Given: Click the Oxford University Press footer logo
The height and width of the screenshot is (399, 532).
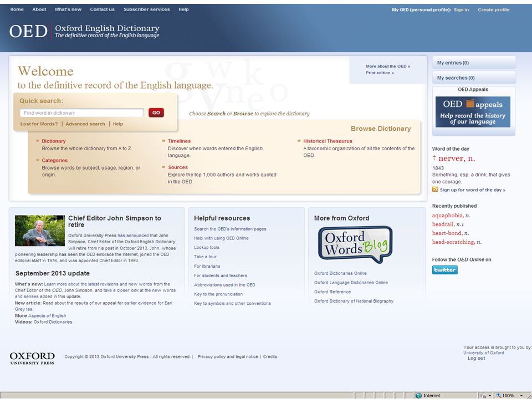Looking at the screenshot, I should [x=32, y=359].
